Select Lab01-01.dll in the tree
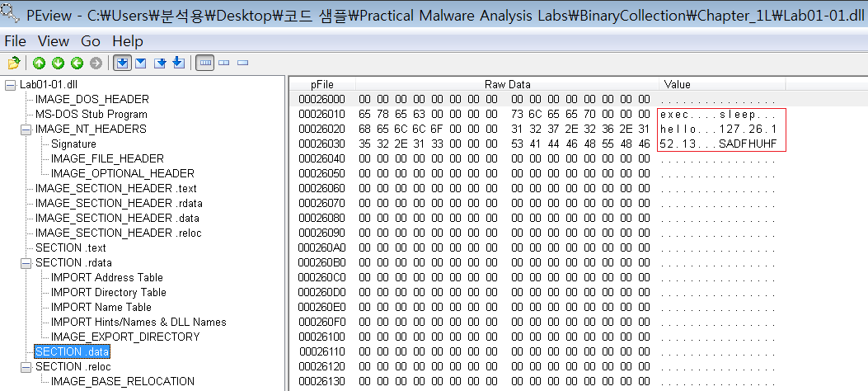The height and width of the screenshot is (391, 868). click(x=48, y=85)
